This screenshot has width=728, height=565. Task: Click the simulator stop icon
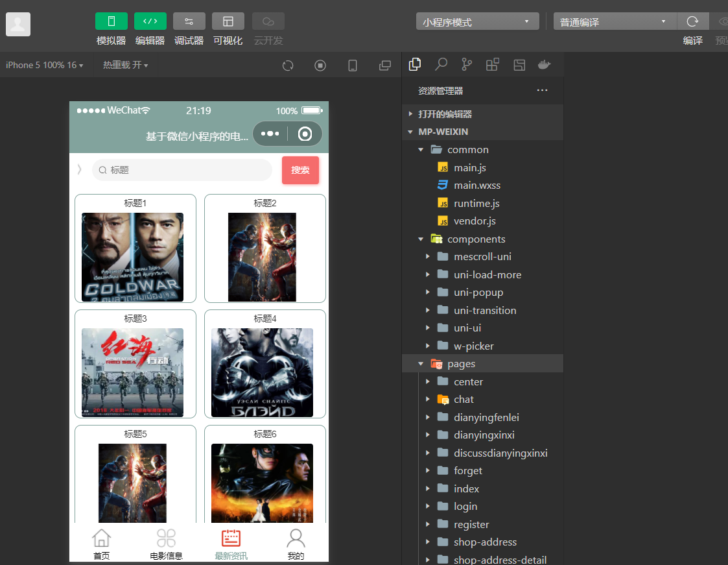320,66
